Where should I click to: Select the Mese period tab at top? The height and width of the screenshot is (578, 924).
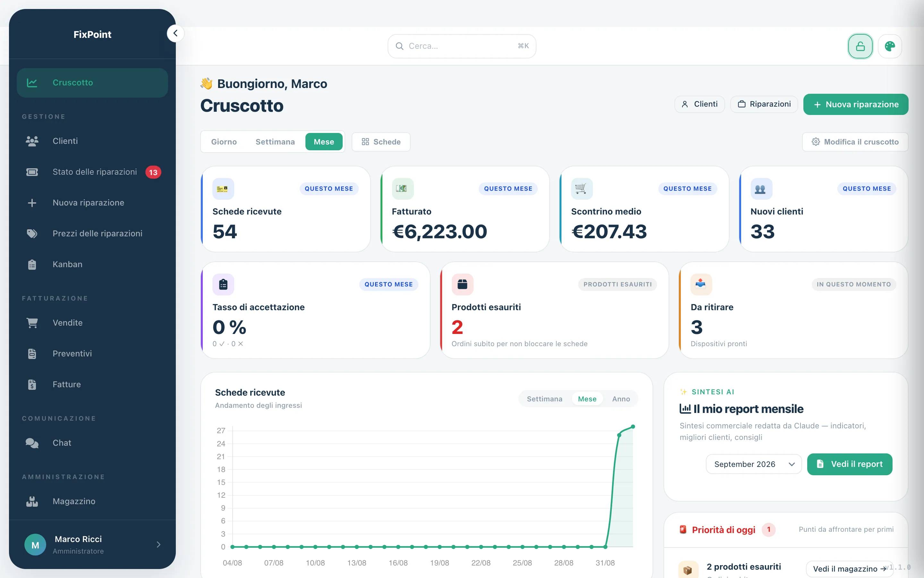coord(324,142)
